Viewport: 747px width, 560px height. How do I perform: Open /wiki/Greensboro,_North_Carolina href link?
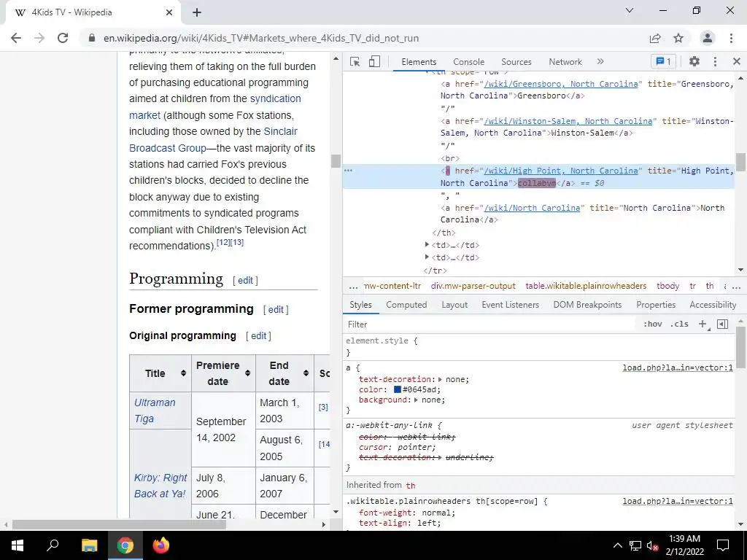561,84
